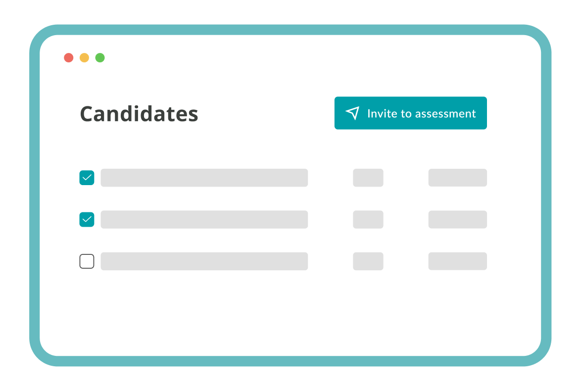Click the third row's small middle placeholder

point(368,261)
